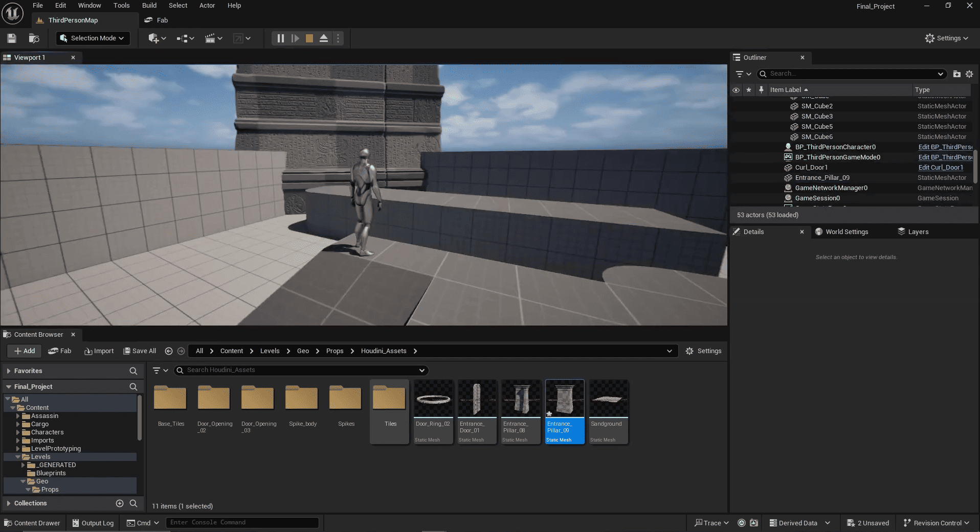The width and height of the screenshot is (980, 532).
Task: Switch to the World Settings tab
Action: (841, 232)
